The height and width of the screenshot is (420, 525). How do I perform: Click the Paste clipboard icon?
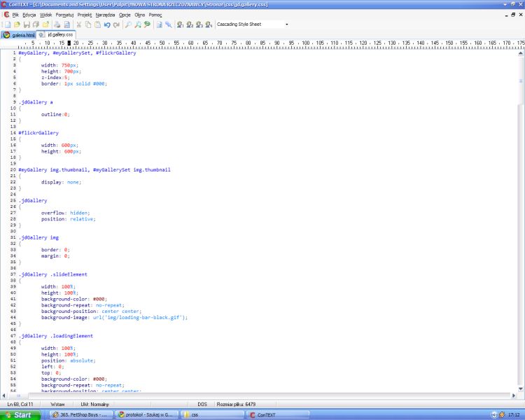97,24
